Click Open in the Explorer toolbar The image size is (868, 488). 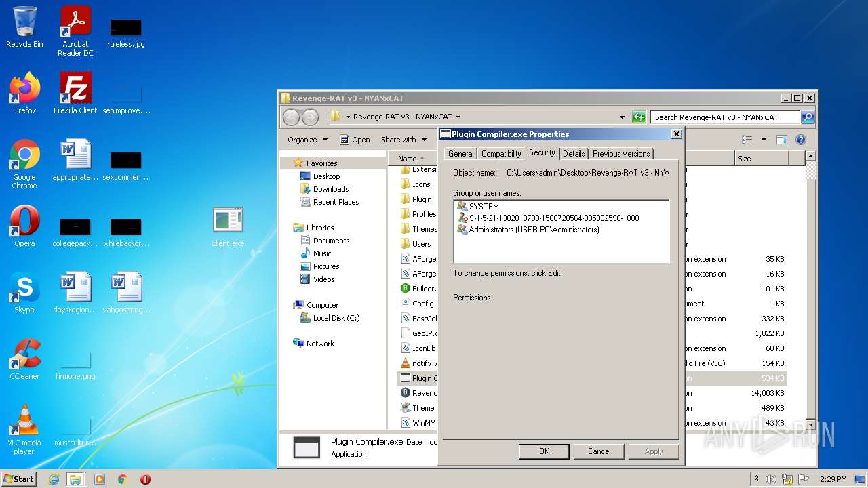355,140
